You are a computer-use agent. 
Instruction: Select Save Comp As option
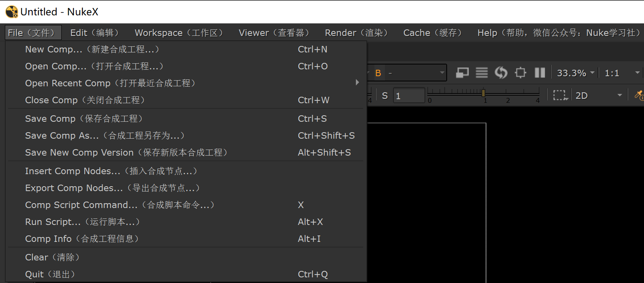[186, 135]
